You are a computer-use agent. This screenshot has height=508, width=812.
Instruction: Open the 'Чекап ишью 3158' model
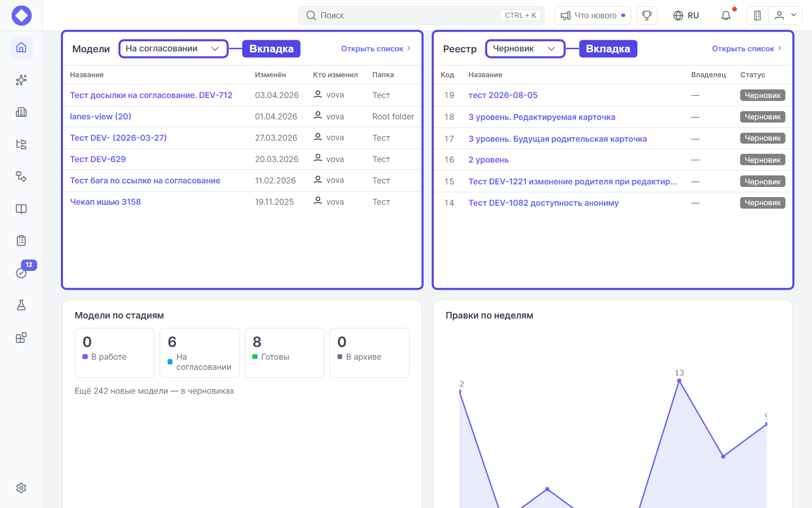106,202
